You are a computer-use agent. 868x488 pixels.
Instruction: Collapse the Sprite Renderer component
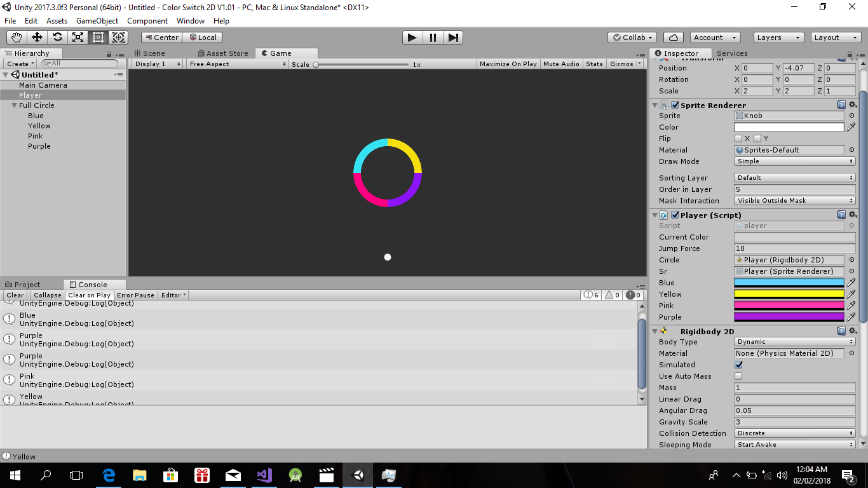(655, 105)
